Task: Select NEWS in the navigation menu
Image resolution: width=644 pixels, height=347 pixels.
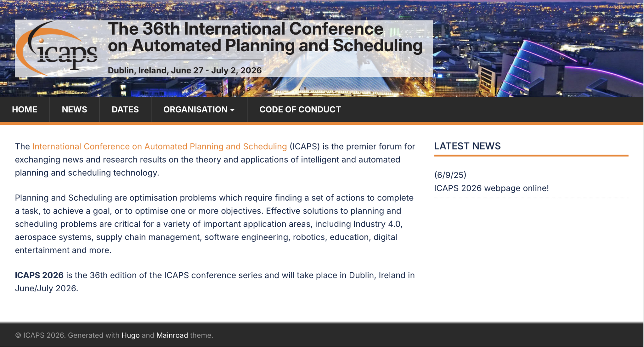Action: click(74, 109)
